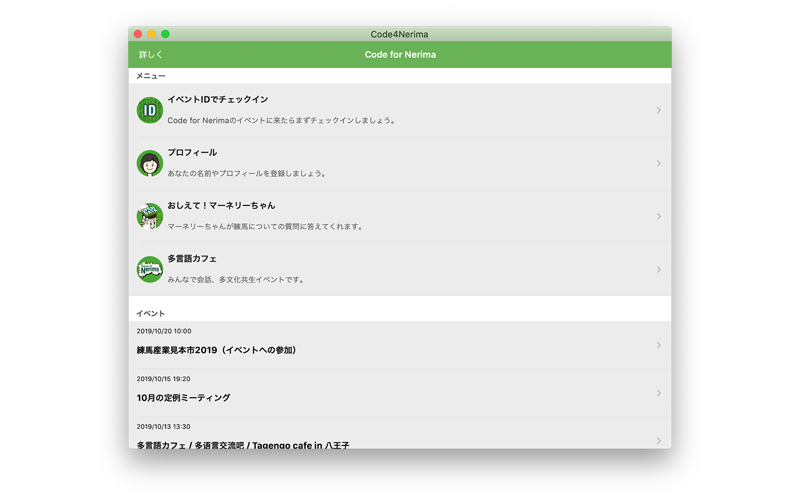
Task: Click description about Code for Nerima check-in
Action: (x=281, y=120)
